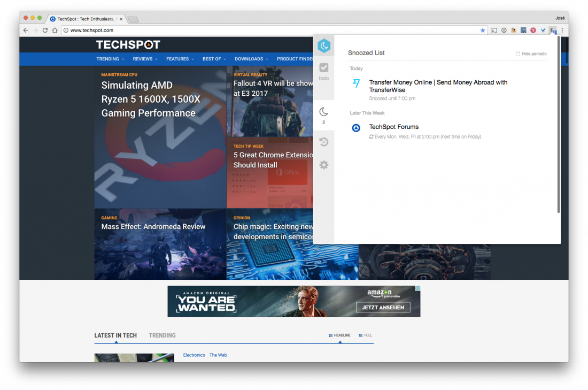Image resolution: width=588 pixels, height=390 pixels.
Task: Enable the Hide periodic checkbox
Action: [x=517, y=54]
